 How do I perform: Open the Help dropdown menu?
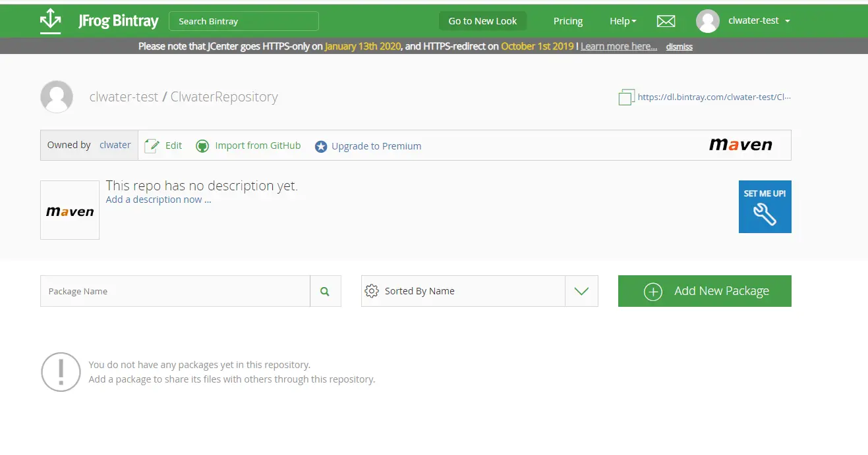623,21
